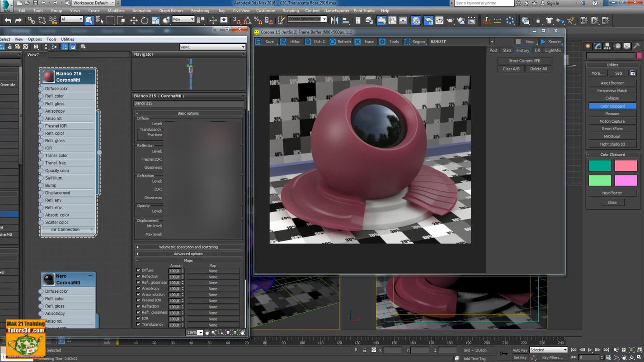Image resolution: width=644 pixels, height=362 pixels.
Task: Click the Redo arrow in main toolbar
Action: (x=19, y=20)
